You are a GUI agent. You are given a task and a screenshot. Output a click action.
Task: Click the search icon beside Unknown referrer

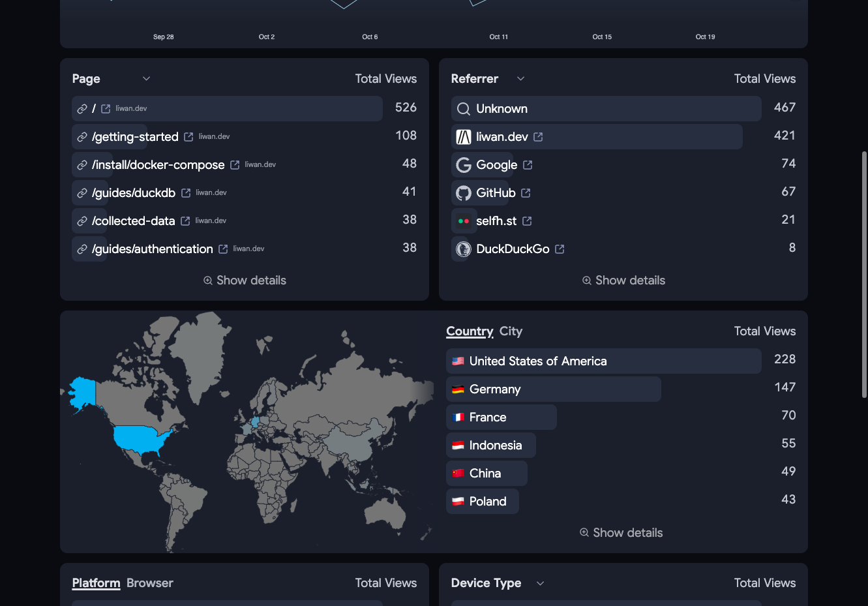[464, 109]
